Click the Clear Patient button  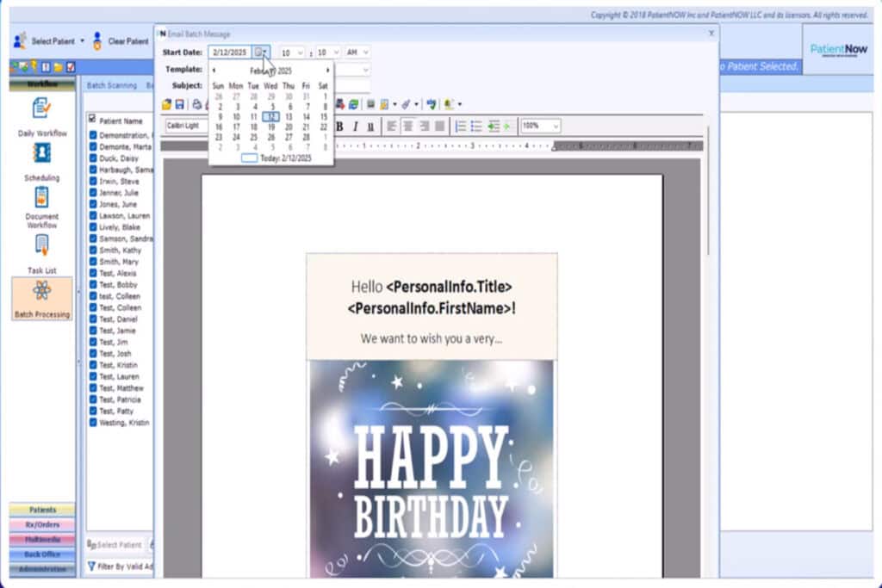[121, 41]
